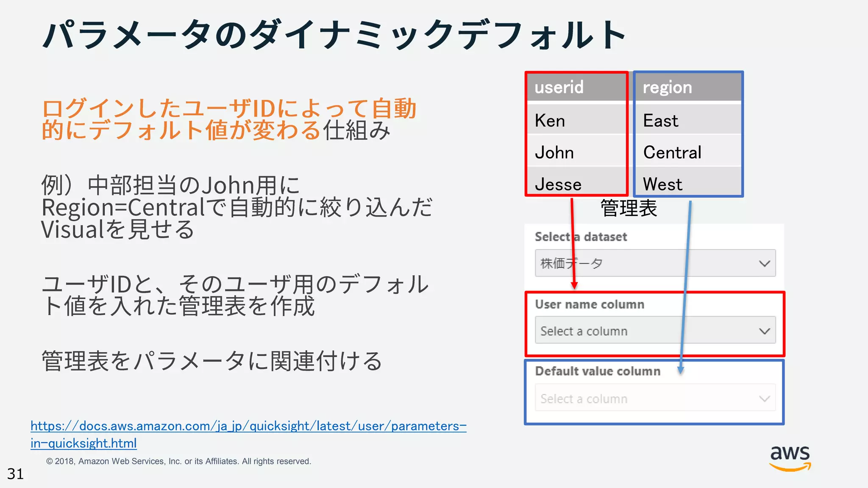The image size is (868, 488).
Task: Click the chevron in Default value column selector
Action: 765,399
